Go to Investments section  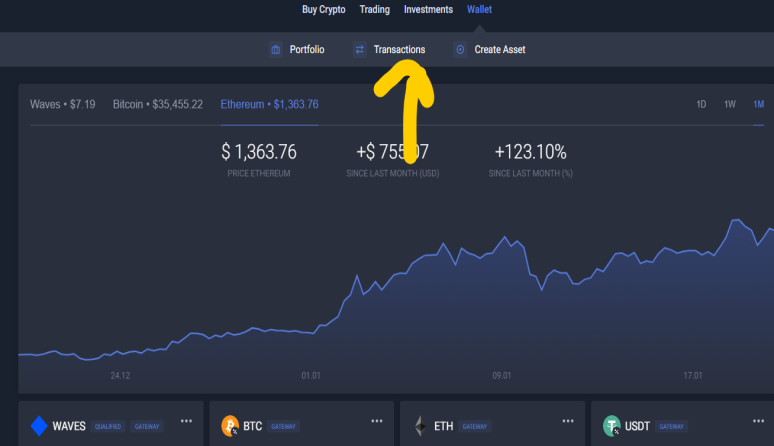click(428, 9)
